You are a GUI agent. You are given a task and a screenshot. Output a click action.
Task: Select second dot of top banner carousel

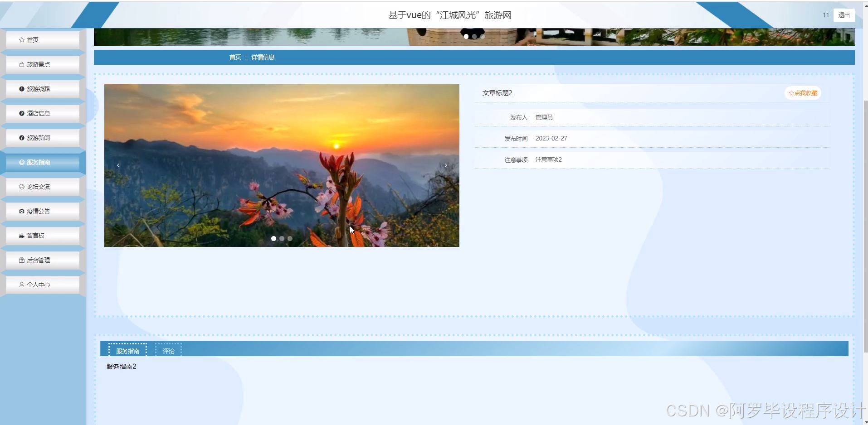click(474, 36)
